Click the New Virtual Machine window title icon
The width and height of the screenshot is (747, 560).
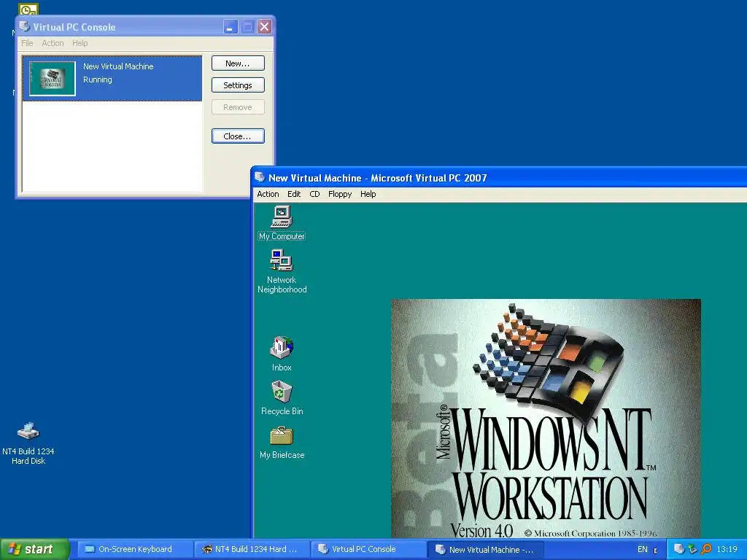(x=260, y=177)
